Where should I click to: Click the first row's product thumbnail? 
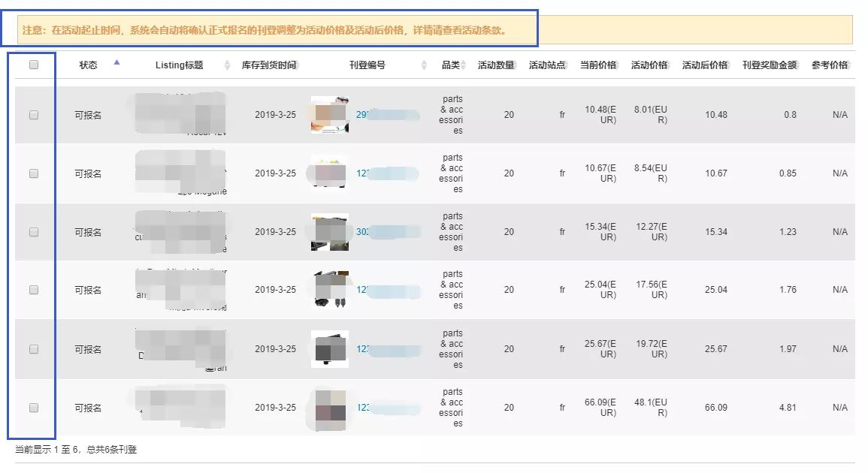click(331, 114)
